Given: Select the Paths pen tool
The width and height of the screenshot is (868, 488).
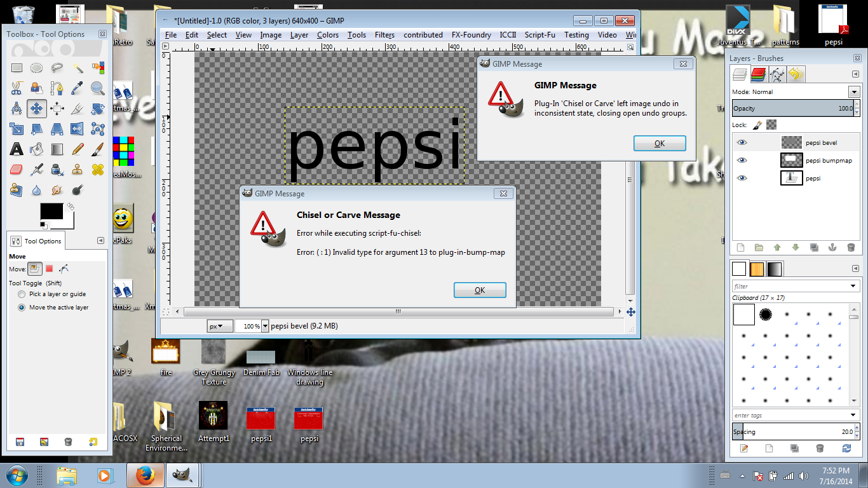Looking at the screenshot, I should pos(57,88).
